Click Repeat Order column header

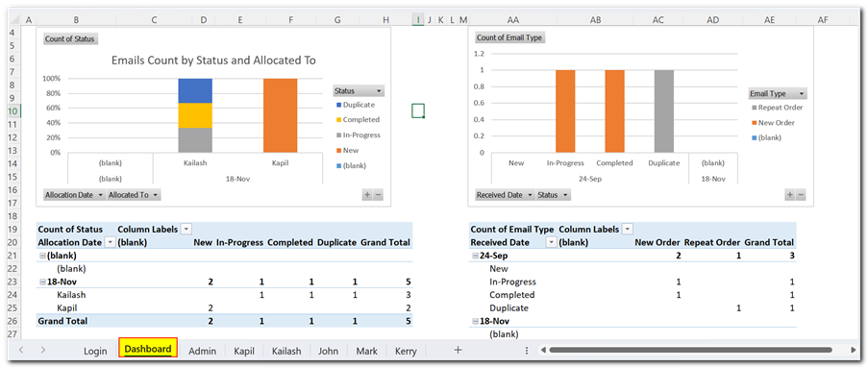tap(712, 242)
